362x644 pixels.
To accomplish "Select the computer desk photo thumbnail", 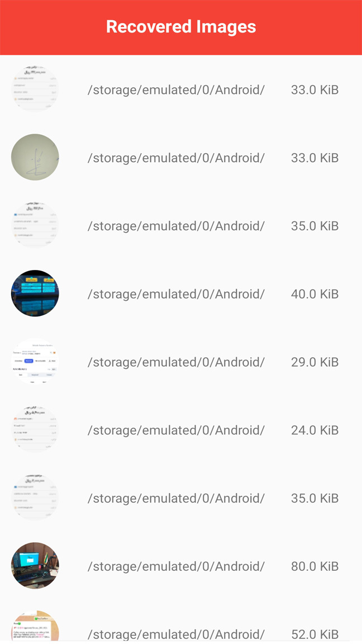I will pyautogui.click(x=35, y=566).
